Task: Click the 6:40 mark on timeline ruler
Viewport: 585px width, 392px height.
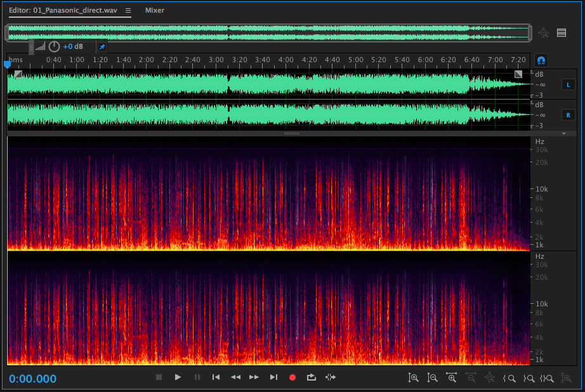Action: (x=471, y=60)
